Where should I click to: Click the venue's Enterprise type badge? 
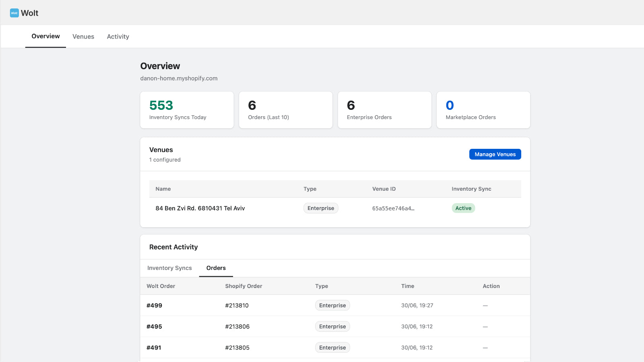coord(321,208)
